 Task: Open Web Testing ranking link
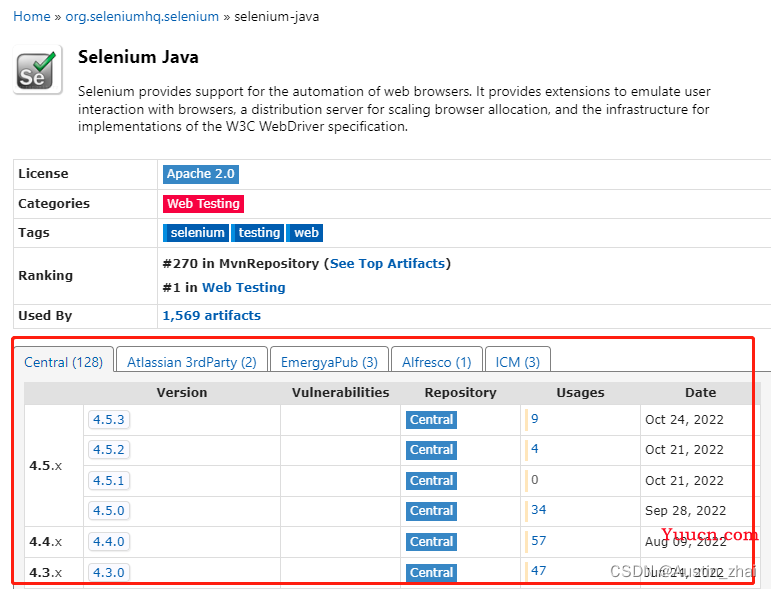click(243, 287)
